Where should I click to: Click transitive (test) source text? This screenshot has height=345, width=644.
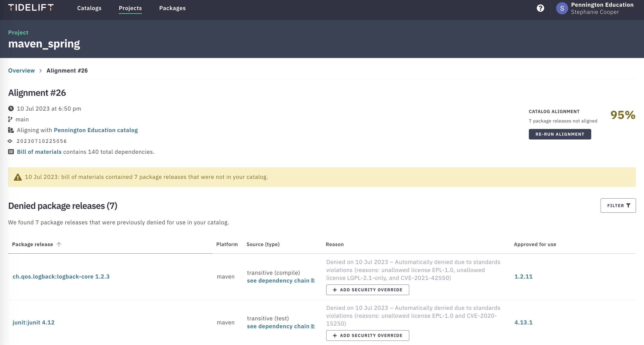tap(268, 318)
